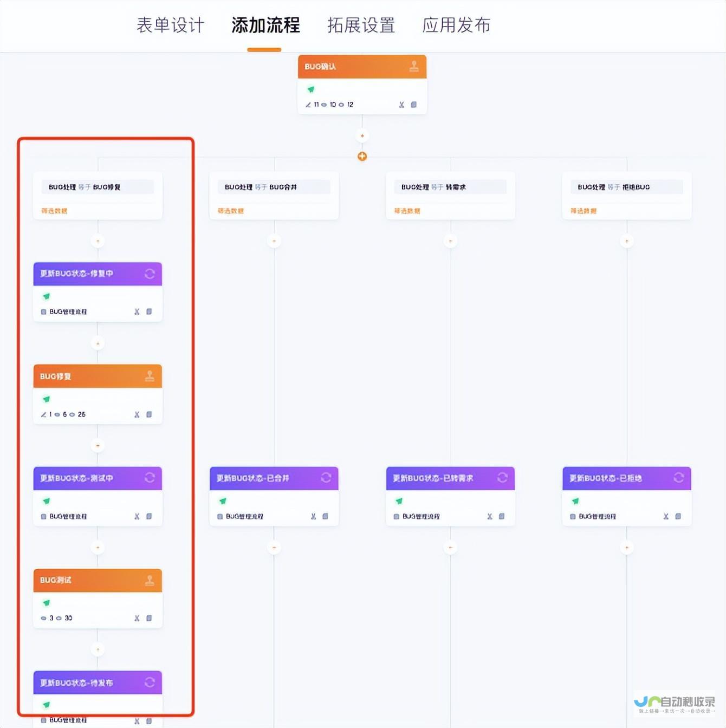Click 筛选数据 in the 拒绝BUG condition card
Viewport: 726px width, 728px height.
point(584,211)
